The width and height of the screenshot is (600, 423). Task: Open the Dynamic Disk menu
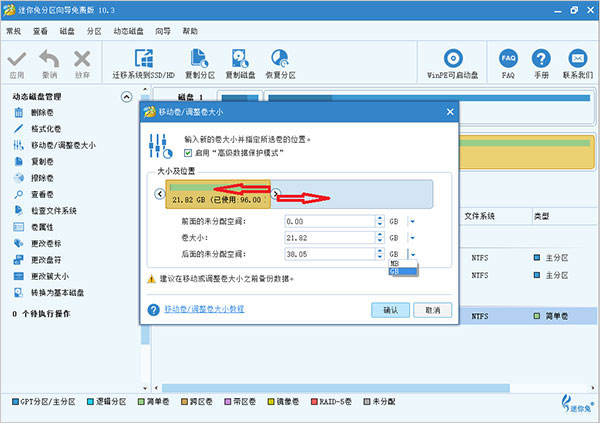click(129, 31)
